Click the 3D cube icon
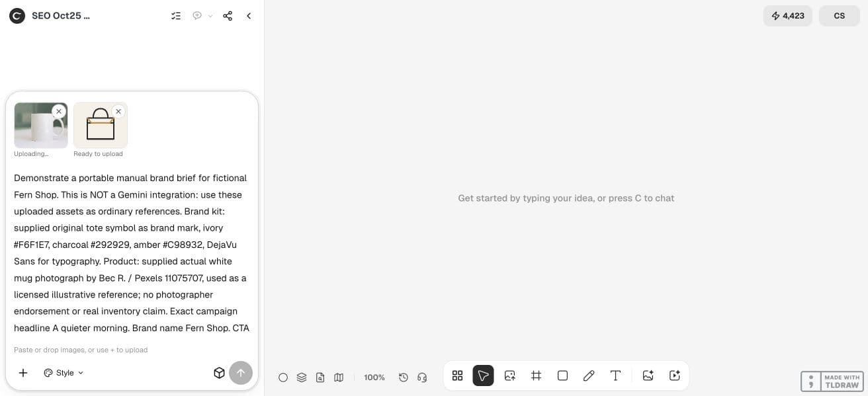Image resolution: width=868 pixels, height=396 pixels. (220, 373)
